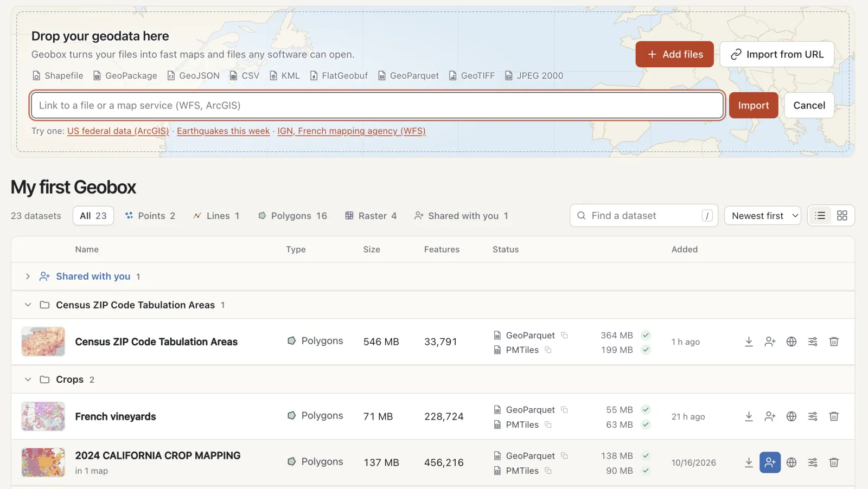The width and height of the screenshot is (868, 489).
Task: Filter datasets by Raster
Action: click(x=371, y=216)
